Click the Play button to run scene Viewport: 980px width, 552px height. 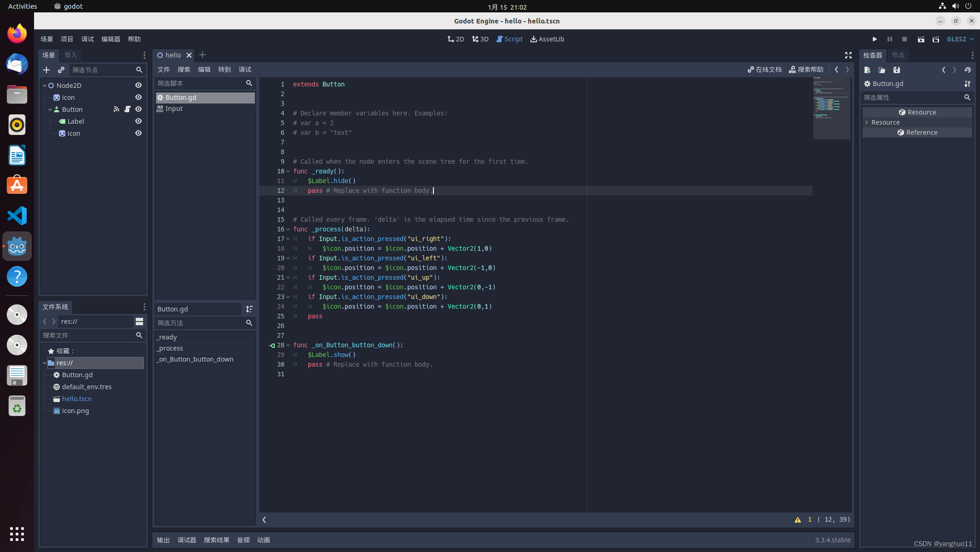874,39
